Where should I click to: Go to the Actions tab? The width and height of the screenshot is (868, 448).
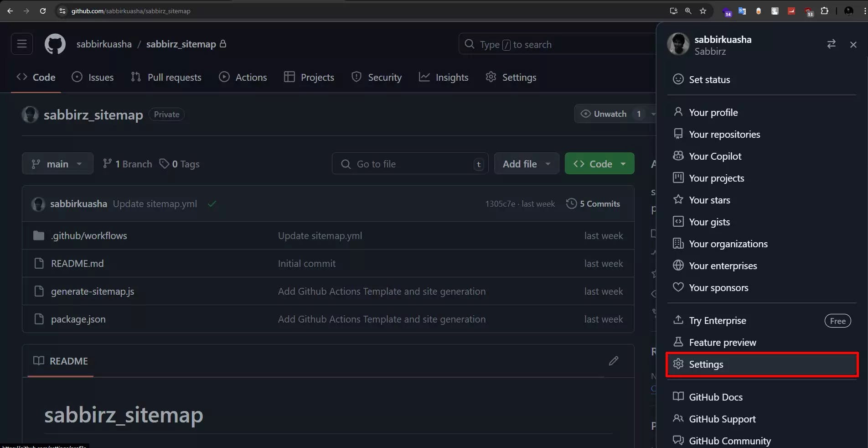pyautogui.click(x=243, y=78)
